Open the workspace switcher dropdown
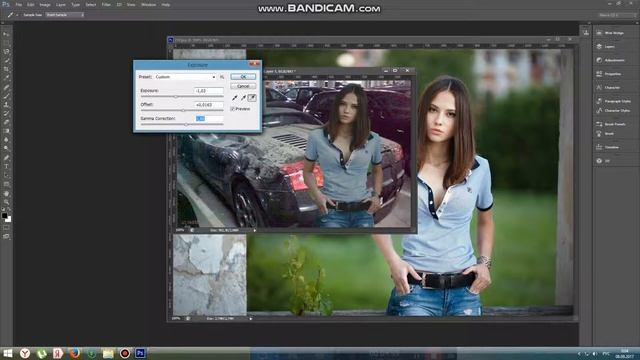The width and height of the screenshot is (640, 360). [x=617, y=15]
